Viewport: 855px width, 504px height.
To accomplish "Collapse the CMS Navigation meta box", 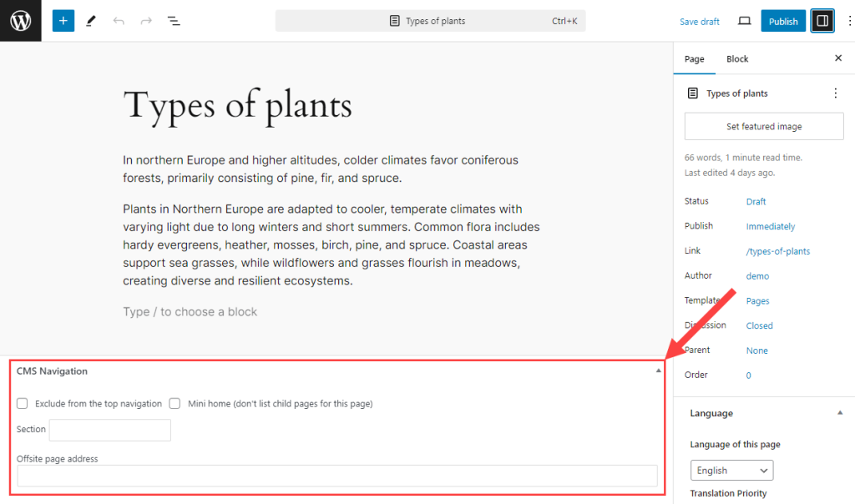I will (x=659, y=370).
